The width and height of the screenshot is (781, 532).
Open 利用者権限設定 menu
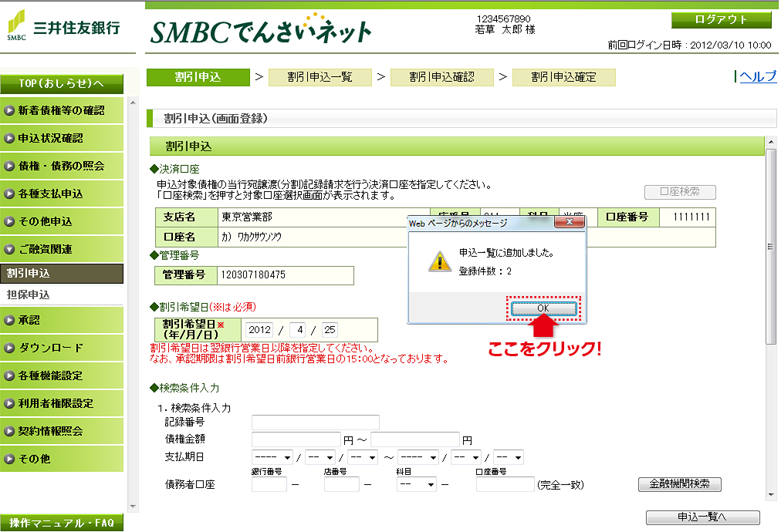(62, 403)
